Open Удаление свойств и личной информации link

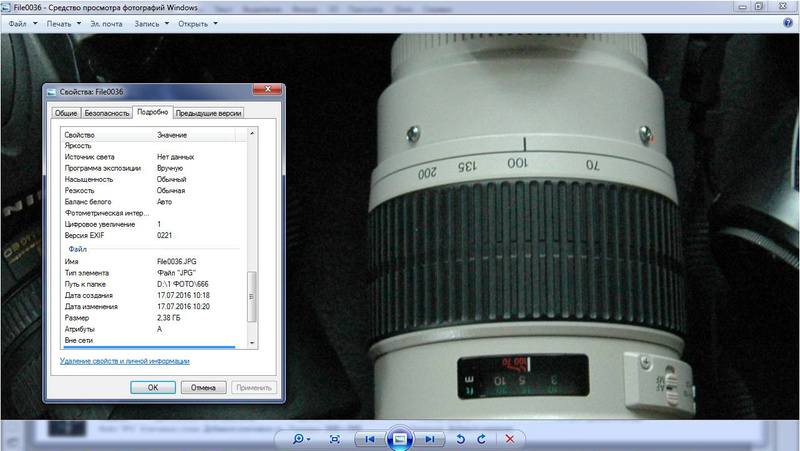(x=124, y=361)
